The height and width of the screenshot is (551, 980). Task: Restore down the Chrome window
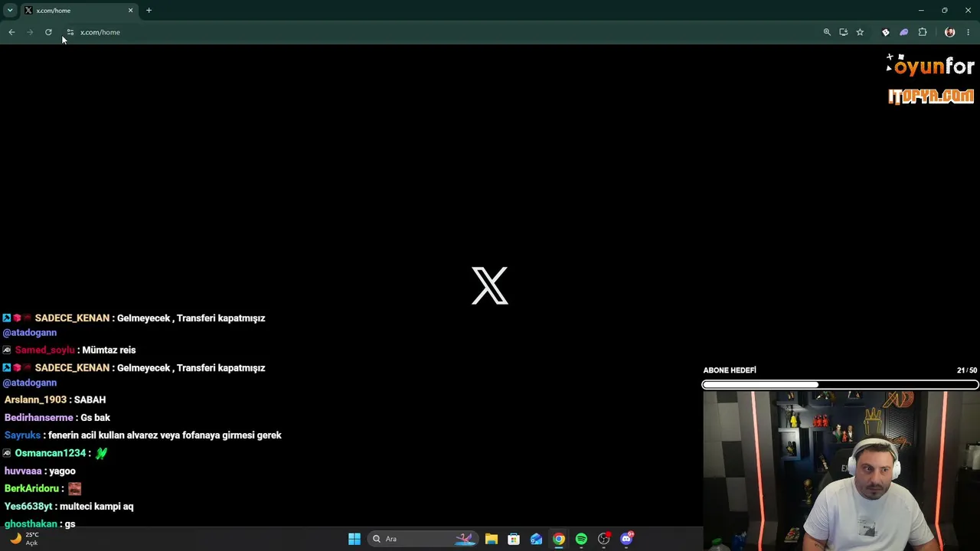tap(945, 10)
